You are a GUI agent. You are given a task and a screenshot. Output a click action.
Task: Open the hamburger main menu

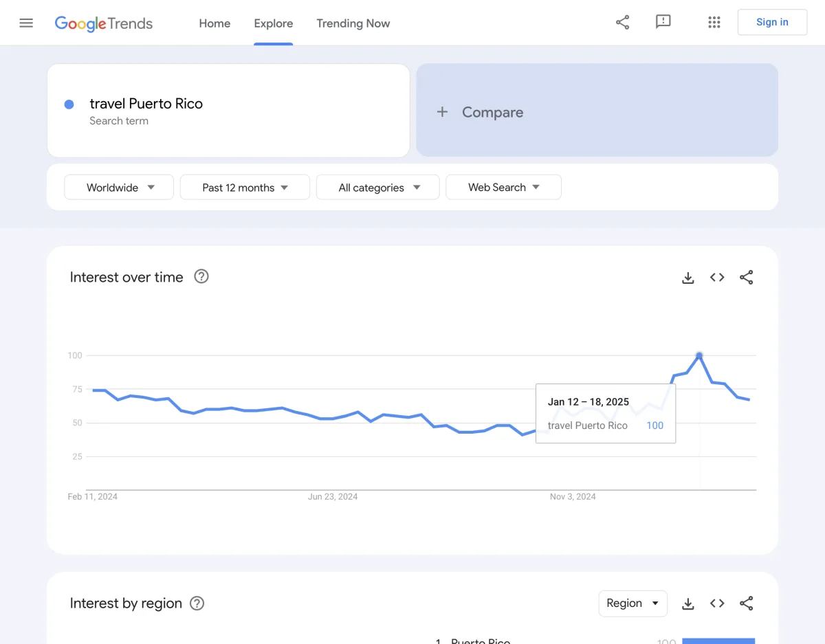point(26,23)
